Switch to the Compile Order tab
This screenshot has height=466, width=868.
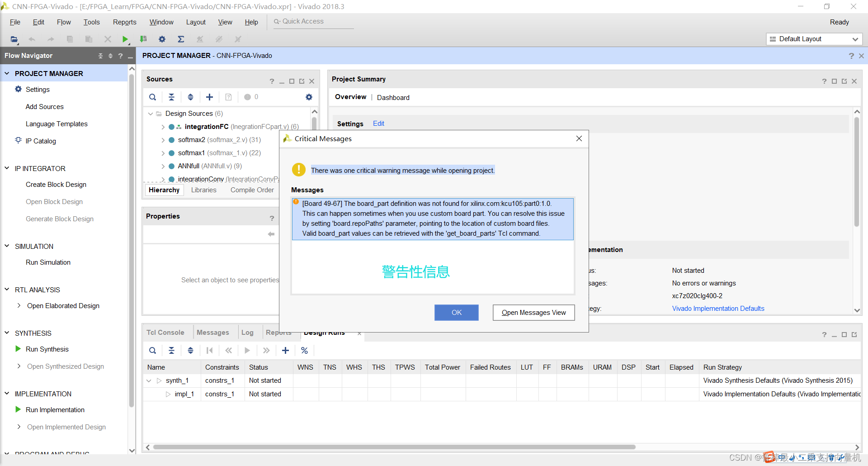(252, 190)
